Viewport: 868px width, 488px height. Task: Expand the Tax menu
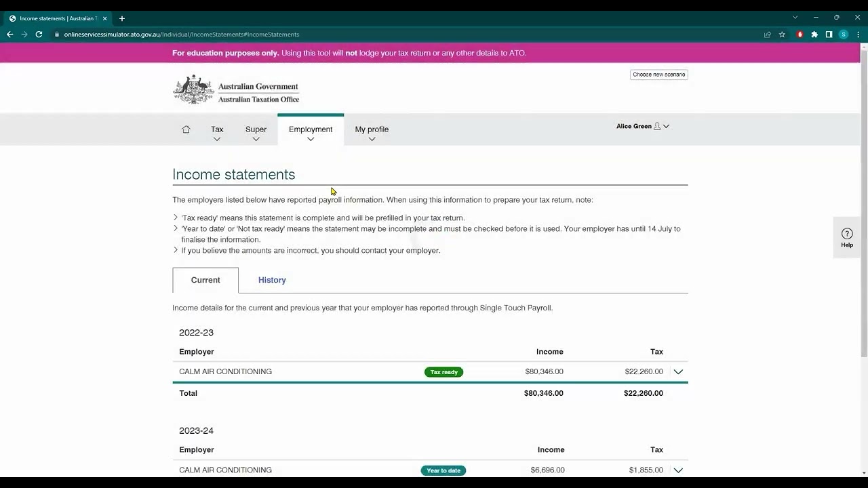tap(217, 133)
